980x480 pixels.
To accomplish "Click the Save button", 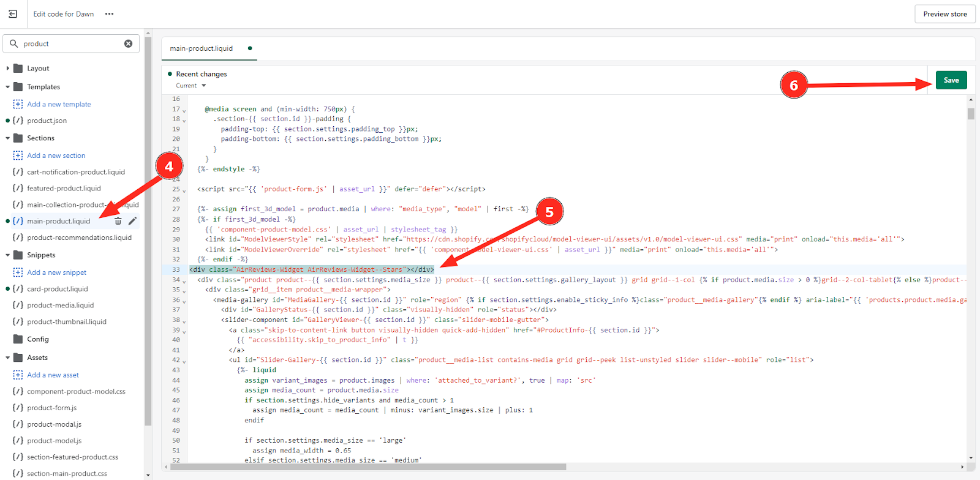I will click(x=951, y=80).
